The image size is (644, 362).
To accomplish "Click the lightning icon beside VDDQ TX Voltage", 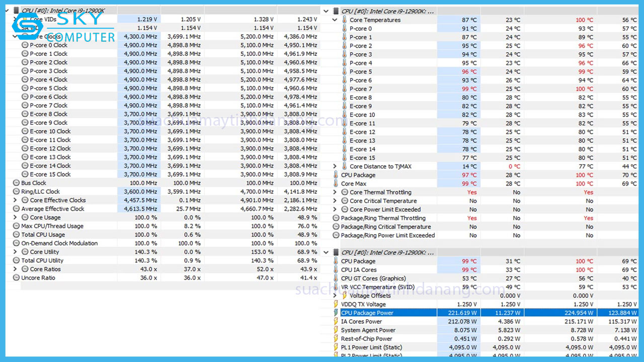I will pyautogui.click(x=336, y=304).
